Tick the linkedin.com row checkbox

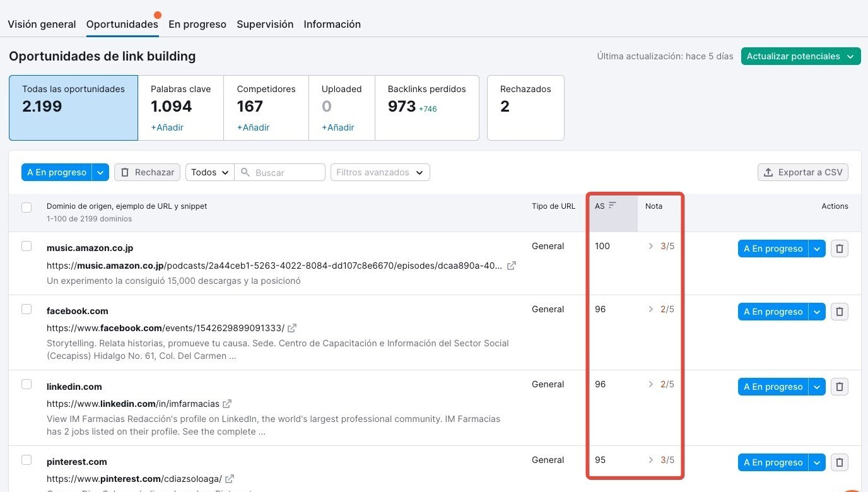[26, 384]
